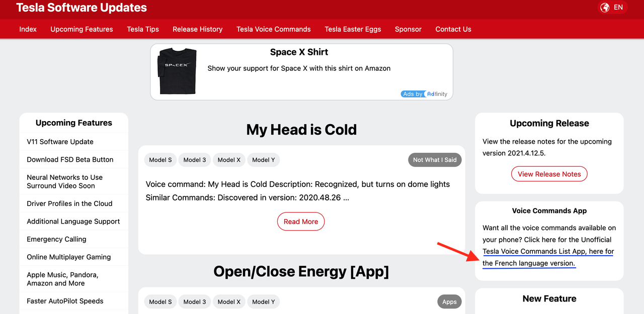Screen dimensions: 644x314
Task: Open Download FSD Beta Button link
Action: tap(70, 159)
